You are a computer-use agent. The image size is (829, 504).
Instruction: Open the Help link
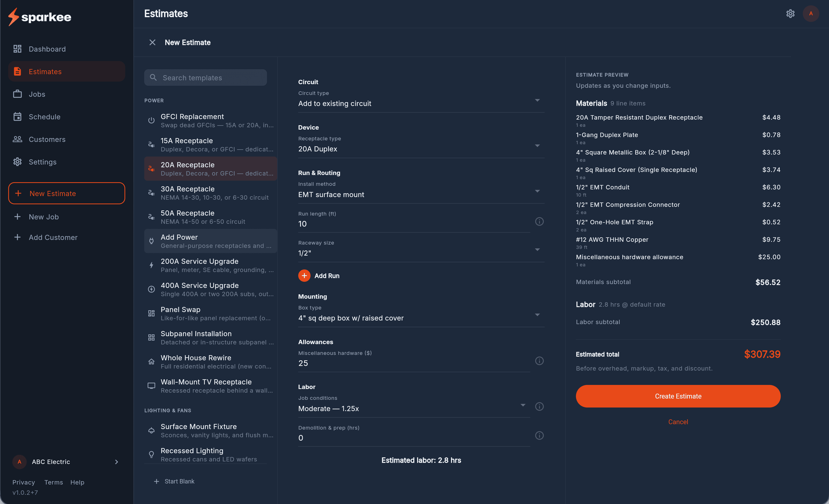click(78, 482)
